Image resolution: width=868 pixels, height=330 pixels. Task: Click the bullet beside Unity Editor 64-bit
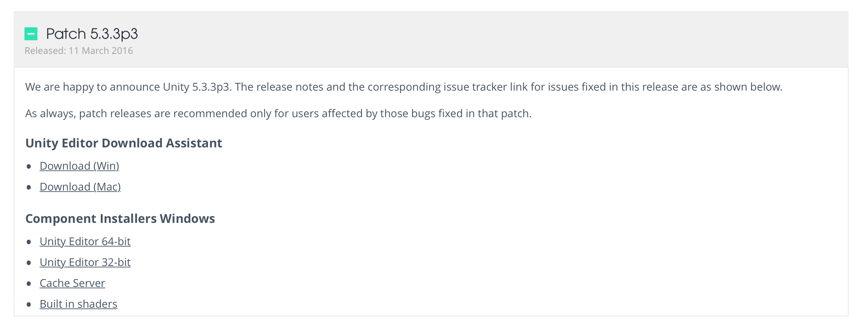29,242
